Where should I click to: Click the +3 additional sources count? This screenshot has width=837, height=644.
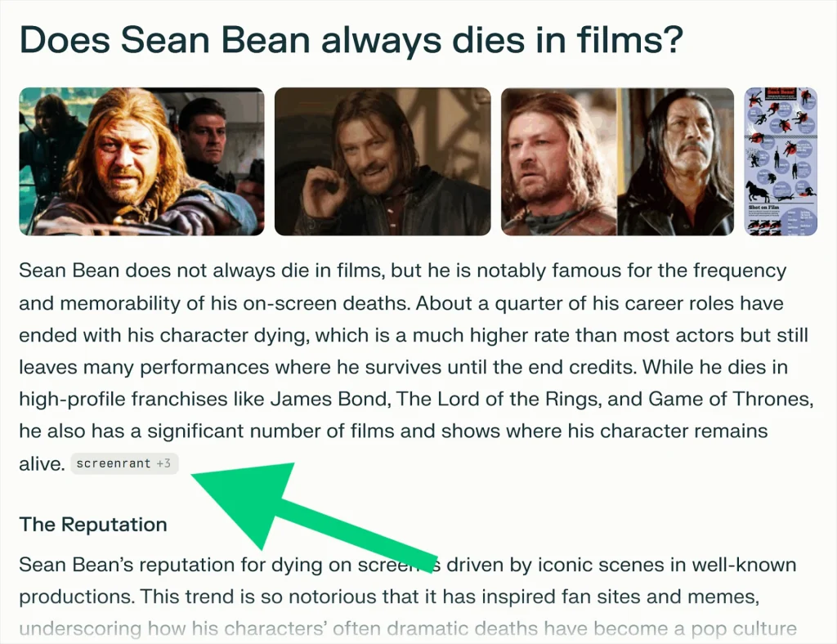tap(163, 464)
